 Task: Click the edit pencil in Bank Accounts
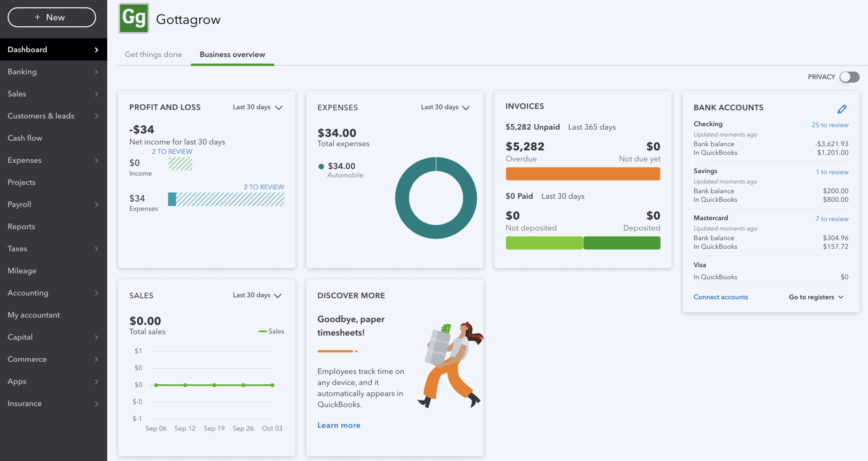(842, 108)
